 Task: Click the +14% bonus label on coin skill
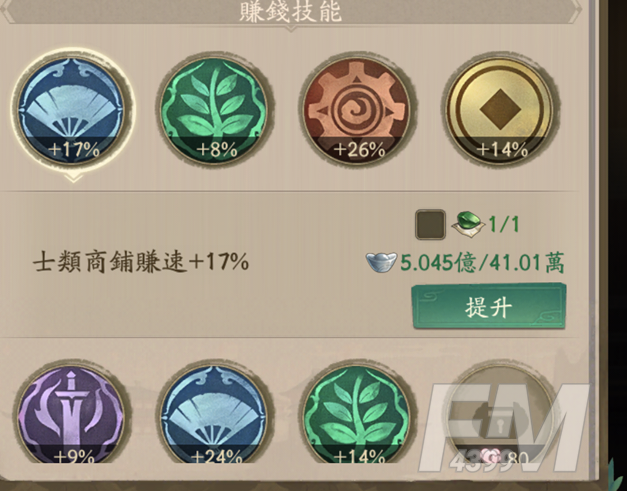(502, 150)
